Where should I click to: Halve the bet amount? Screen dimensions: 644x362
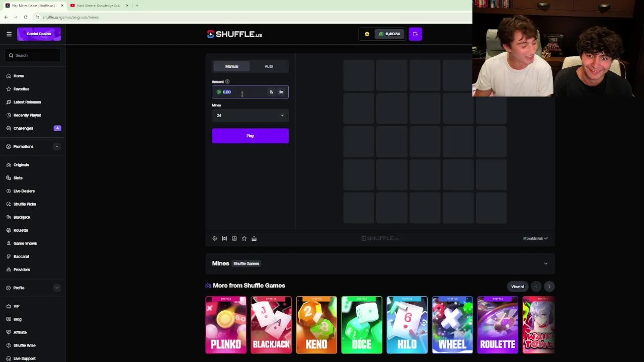(271, 92)
